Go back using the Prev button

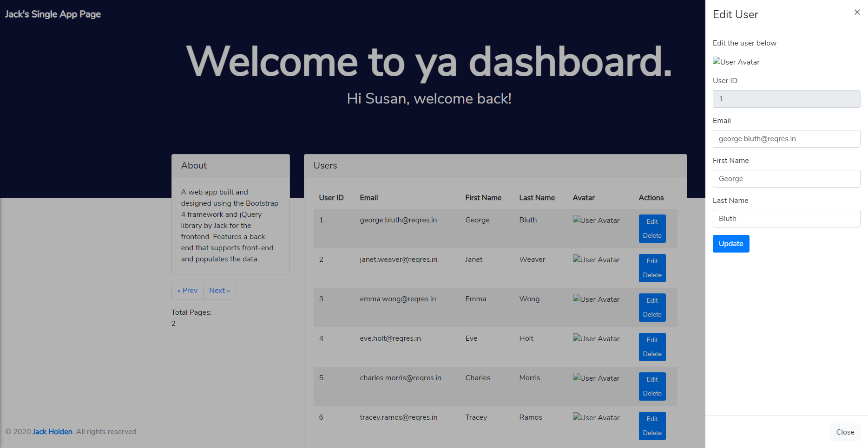click(187, 290)
